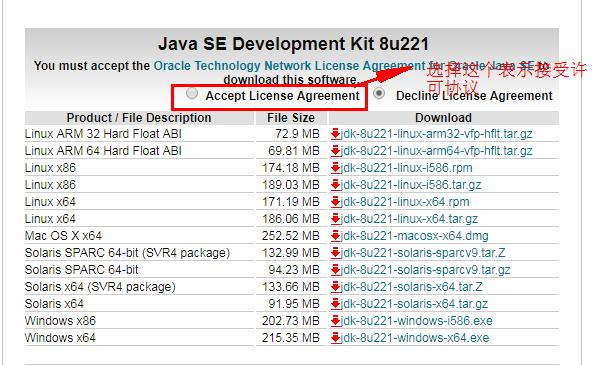The height and width of the screenshot is (365, 593).
Task: Download jdk-8u221-linux-arm32-vfp-hflt.tar.gz link
Action: click(x=436, y=134)
